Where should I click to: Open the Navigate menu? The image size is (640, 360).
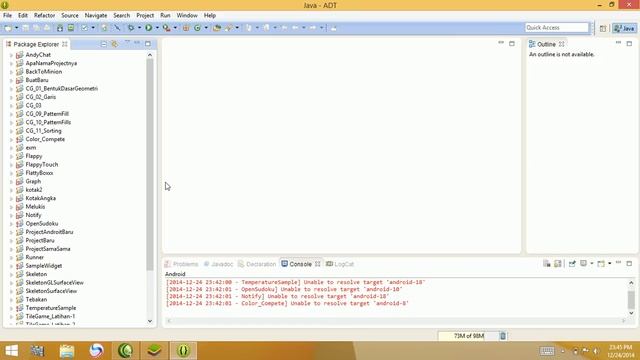96,15
